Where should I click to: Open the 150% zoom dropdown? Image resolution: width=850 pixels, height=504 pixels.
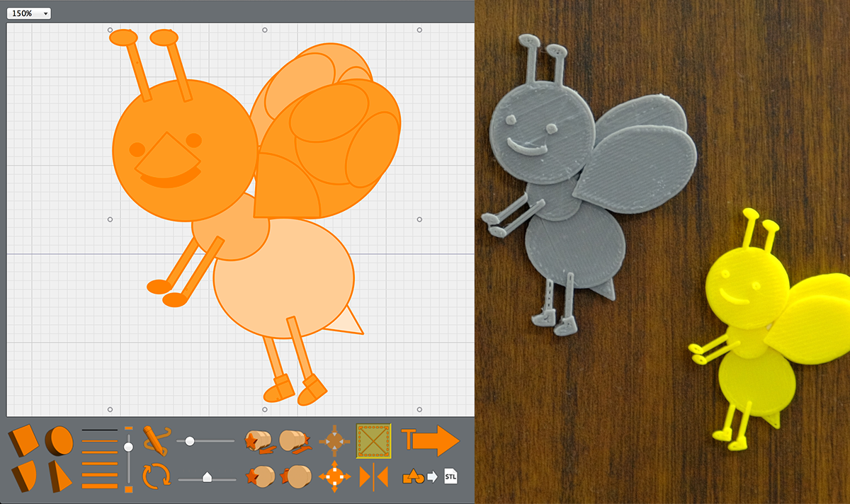(30, 13)
